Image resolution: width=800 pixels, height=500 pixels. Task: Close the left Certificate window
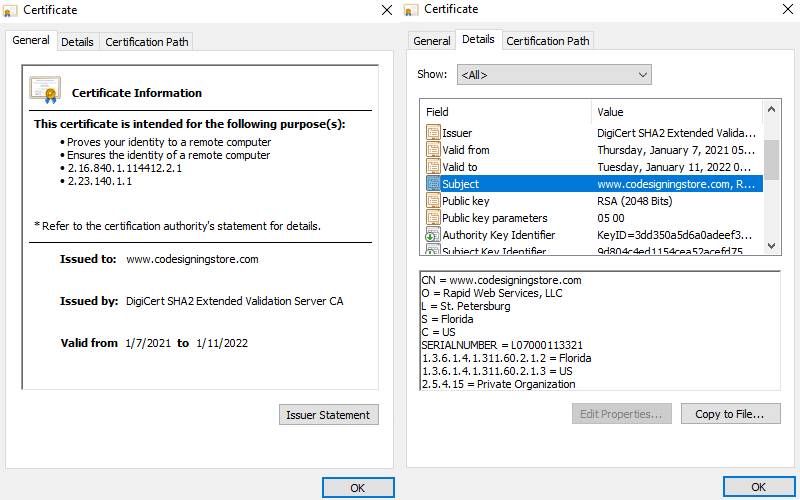click(x=387, y=10)
